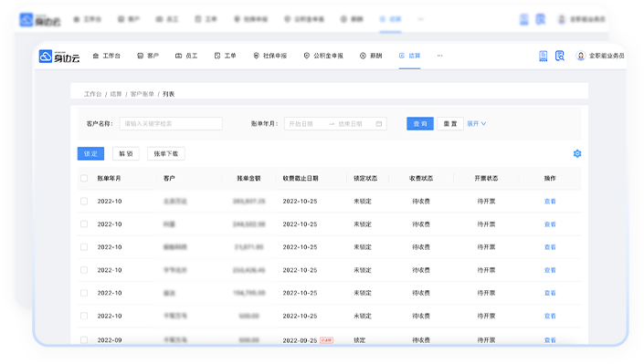
Task: Click the user avatar in the background window
Action: click(x=562, y=19)
